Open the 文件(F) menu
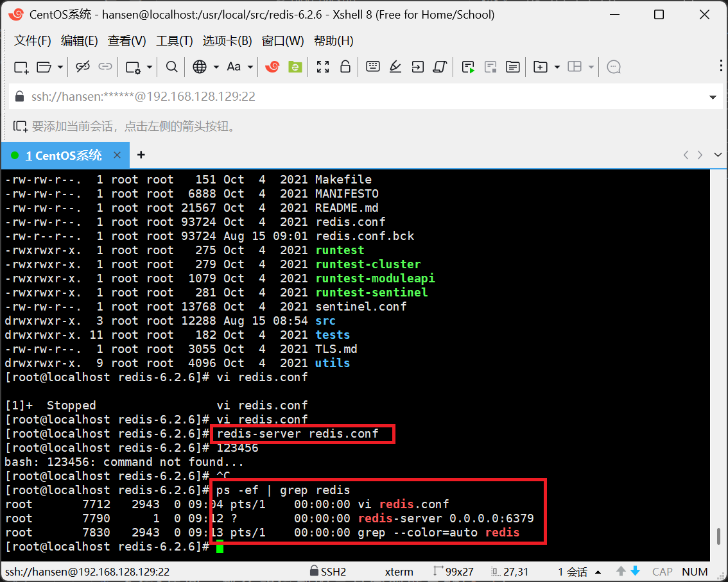The width and height of the screenshot is (728, 582). tap(33, 41)
